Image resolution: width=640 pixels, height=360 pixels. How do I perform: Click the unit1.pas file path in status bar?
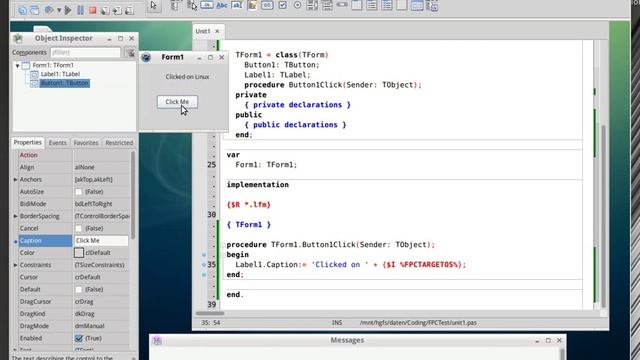(418, 323)
